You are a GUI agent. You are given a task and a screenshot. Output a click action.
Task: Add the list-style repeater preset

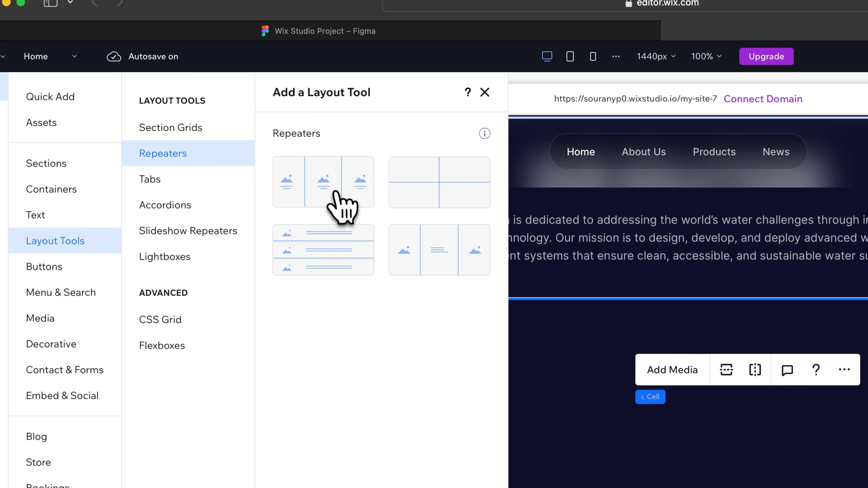(x=323, y=250)
